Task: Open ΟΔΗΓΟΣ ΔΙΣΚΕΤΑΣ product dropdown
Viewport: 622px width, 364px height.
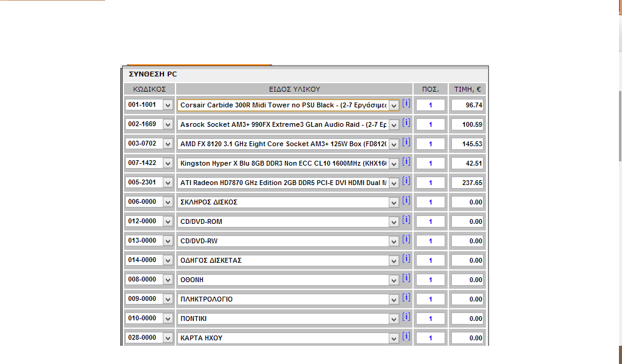Action: pyautogui.click(x=394, y=261)
